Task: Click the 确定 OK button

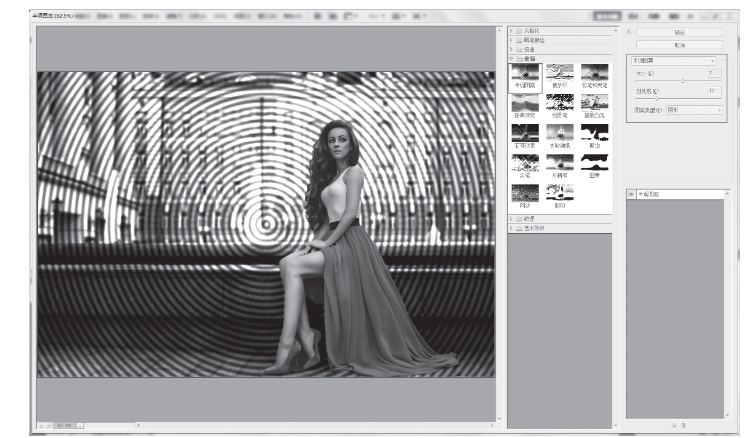Action: coord(679,32)
